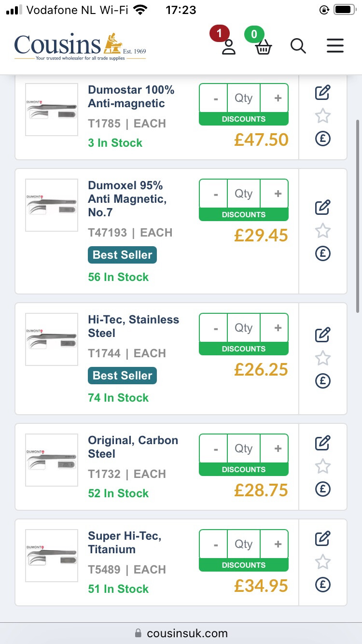Expand DISCOUNTS bar for Dumostar item
Screen dimensions: 362x644
(243, 119)
